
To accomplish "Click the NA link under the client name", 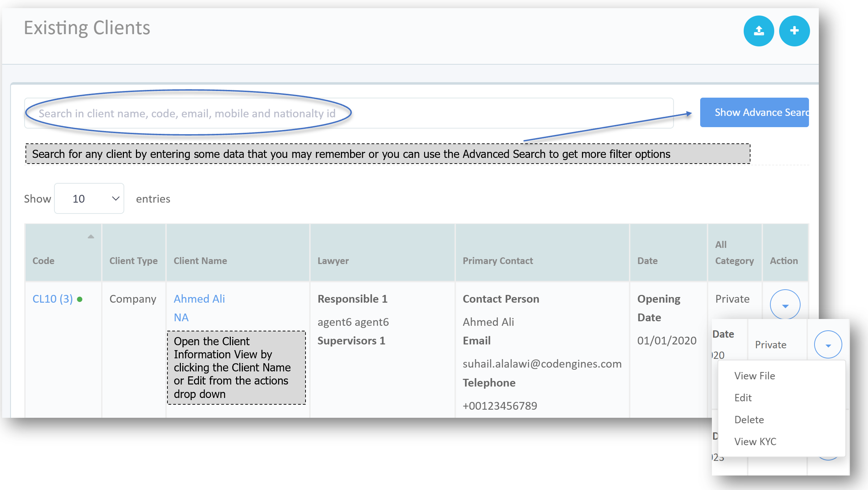I will [181, 317].
